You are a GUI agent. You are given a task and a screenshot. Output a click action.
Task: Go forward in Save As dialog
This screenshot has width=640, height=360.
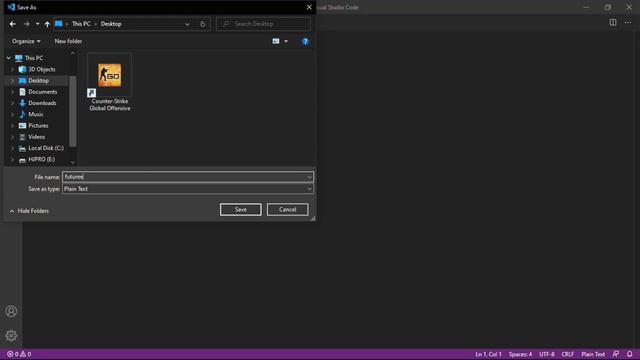[27, 24]
